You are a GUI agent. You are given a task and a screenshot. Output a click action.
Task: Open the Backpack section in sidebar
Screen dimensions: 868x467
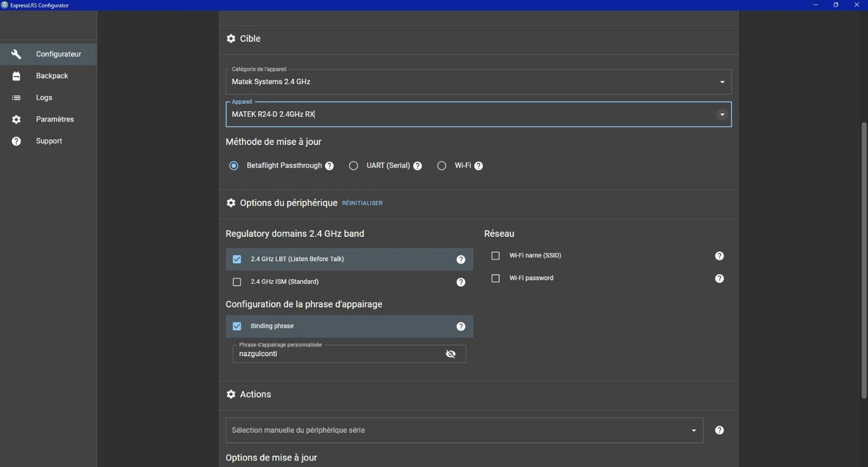52,76
